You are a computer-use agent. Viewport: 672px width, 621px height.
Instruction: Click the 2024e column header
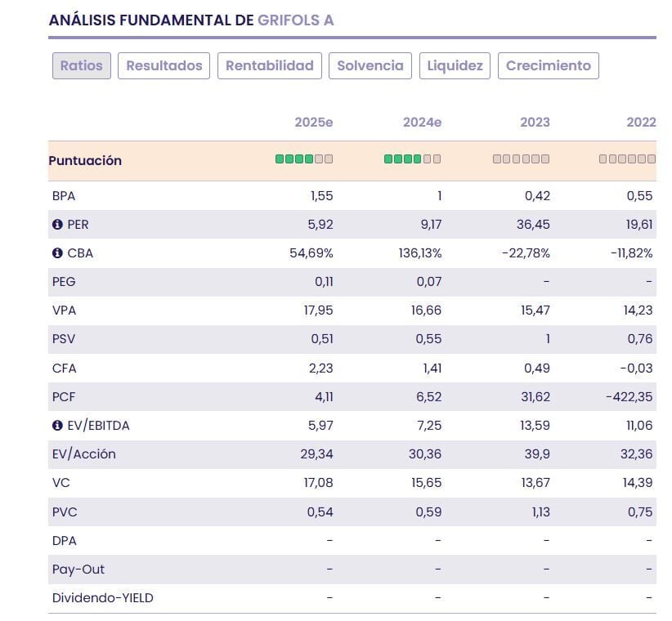point(423,123)
